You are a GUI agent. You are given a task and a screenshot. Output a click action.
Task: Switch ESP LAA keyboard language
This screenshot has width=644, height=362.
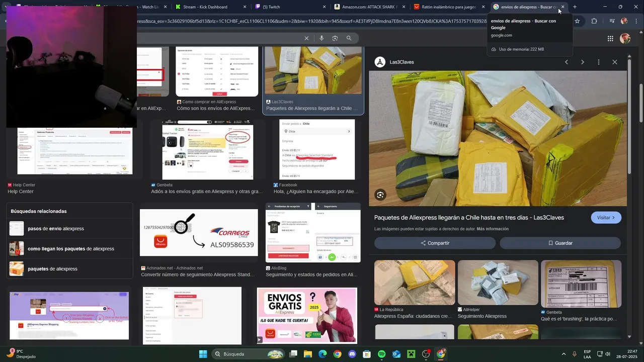(x=587, y=354)
